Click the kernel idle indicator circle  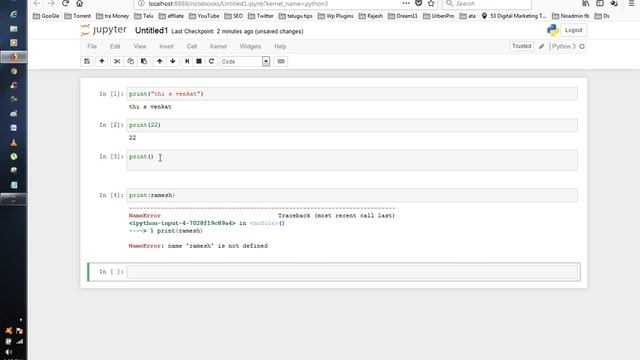pyautogui.click(x=582, y=47)
